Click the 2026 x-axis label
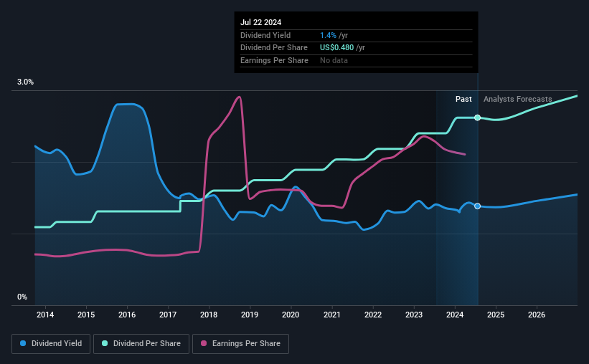 [537, 315]
